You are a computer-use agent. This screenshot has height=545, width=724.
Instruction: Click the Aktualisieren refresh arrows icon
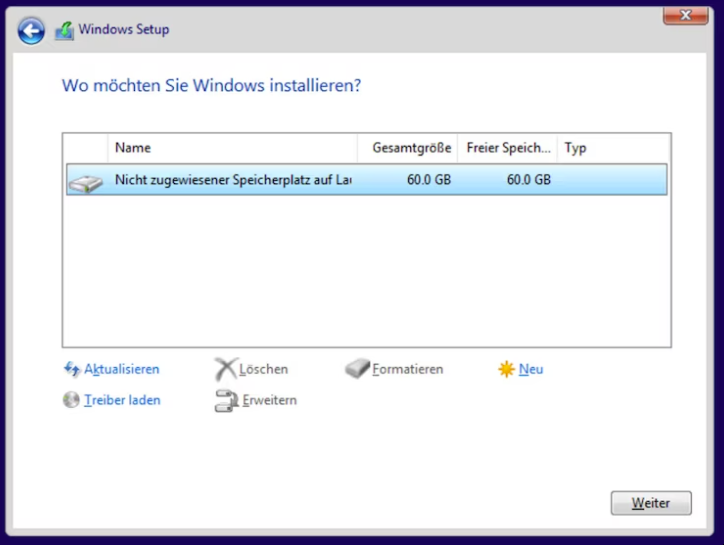(72, 369)
